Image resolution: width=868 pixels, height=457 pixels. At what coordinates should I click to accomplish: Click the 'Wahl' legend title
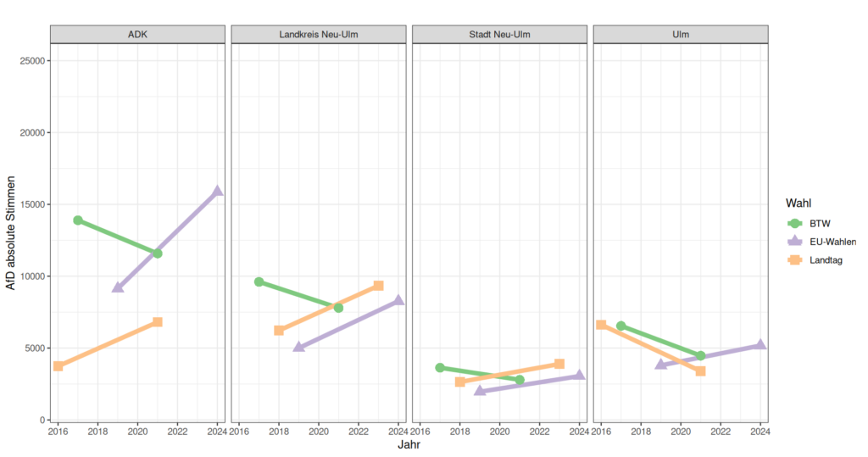pos(798,203)
